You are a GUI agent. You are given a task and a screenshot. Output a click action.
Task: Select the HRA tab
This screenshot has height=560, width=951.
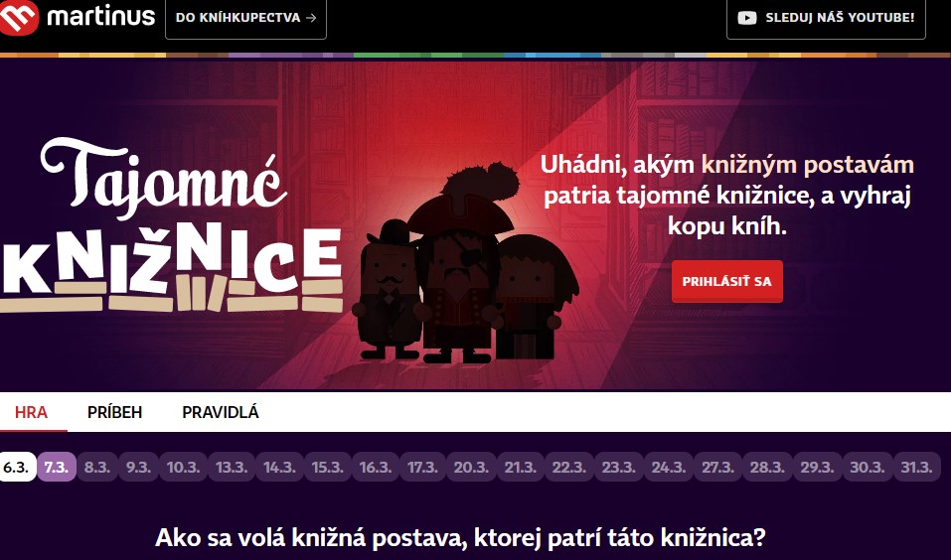31,412
